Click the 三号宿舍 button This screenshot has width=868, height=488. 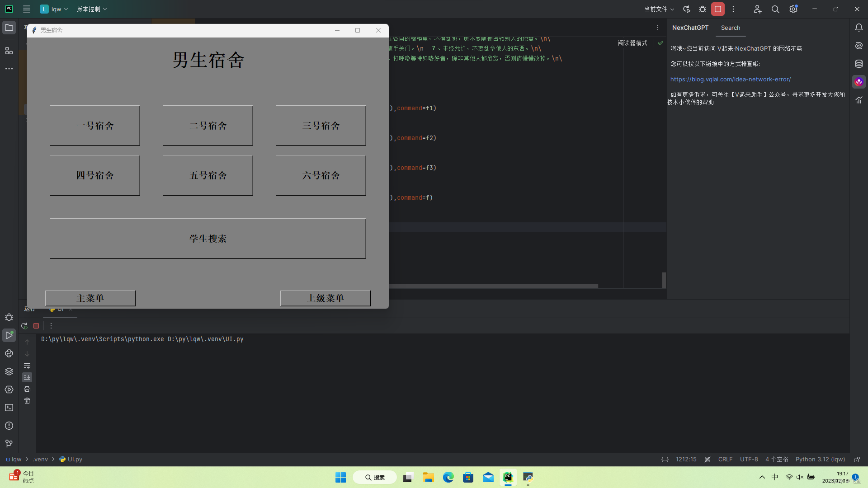click(321, 126)
